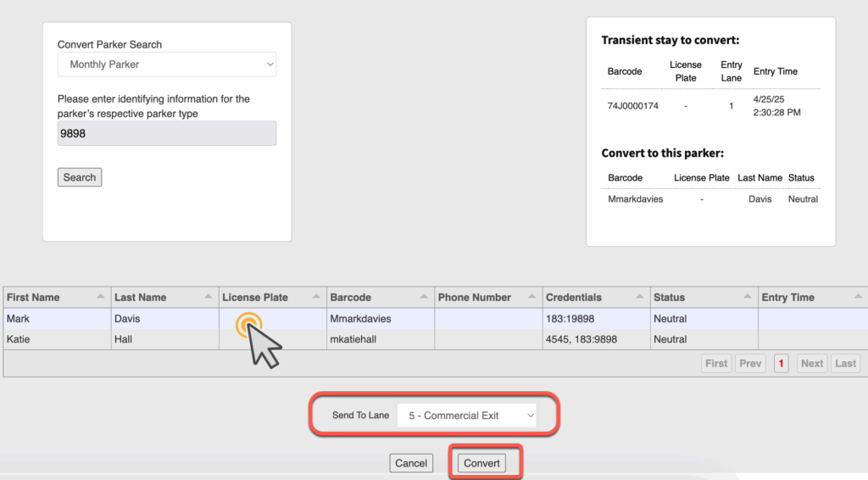Screen dimensions: 868x480
Task: Sort by Last Name column arrow
Action: pos(209,297)
